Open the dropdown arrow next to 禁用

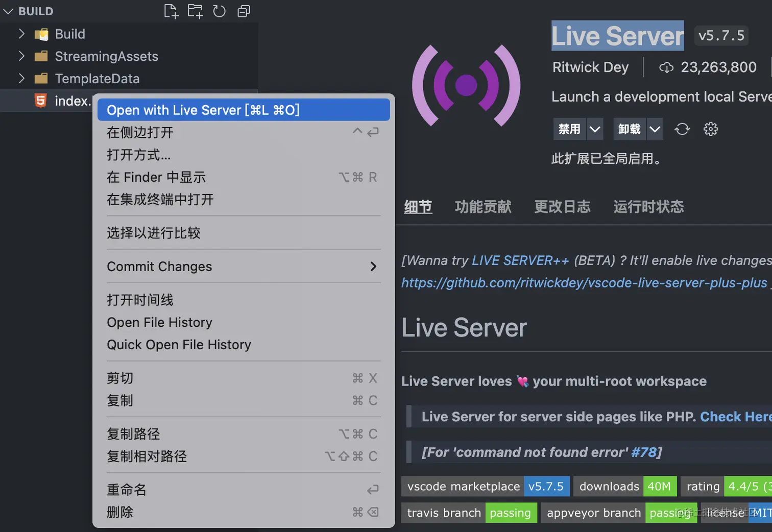click(x=595, y=129)
